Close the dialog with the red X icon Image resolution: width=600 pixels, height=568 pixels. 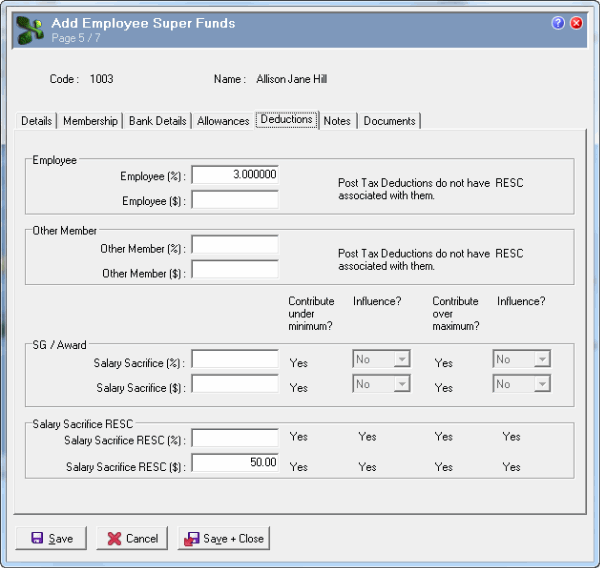pyautogui.click(x=576, y=23)
